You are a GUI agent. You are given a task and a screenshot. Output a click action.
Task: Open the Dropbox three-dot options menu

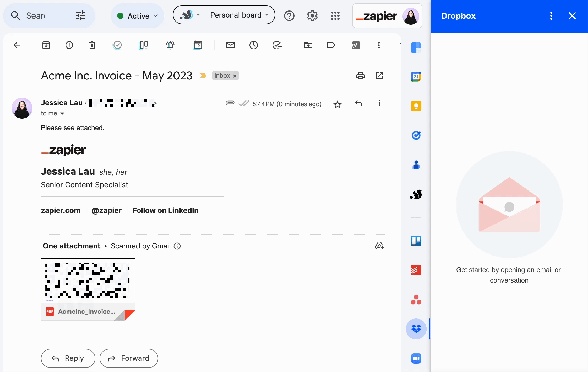tap(551, 16)
